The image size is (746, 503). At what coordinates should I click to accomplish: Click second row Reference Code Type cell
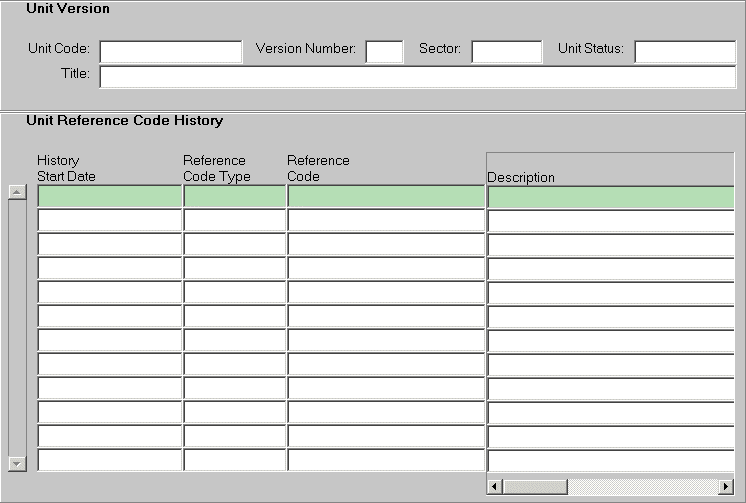235,221
